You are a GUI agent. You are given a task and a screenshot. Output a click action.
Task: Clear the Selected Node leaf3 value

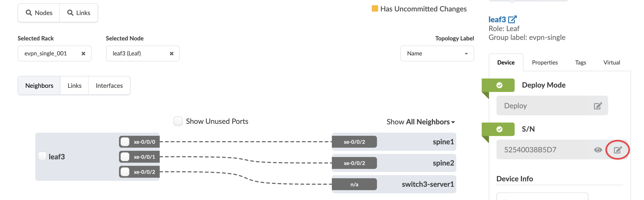point(172,54)
